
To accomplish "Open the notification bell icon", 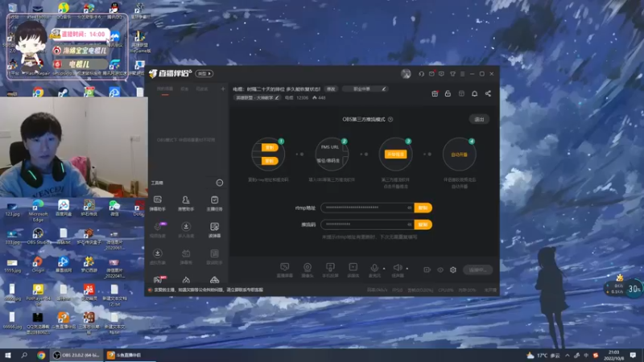I will (x=474, y=93).
